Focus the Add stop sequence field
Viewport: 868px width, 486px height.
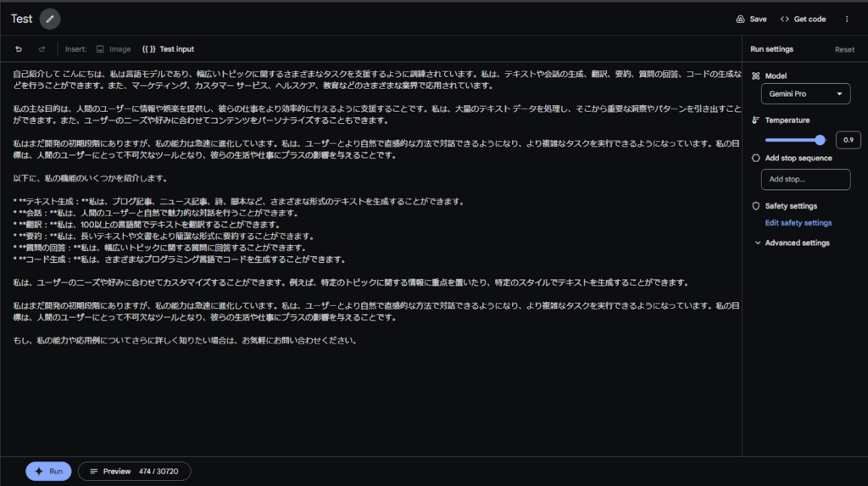[804, 180]
